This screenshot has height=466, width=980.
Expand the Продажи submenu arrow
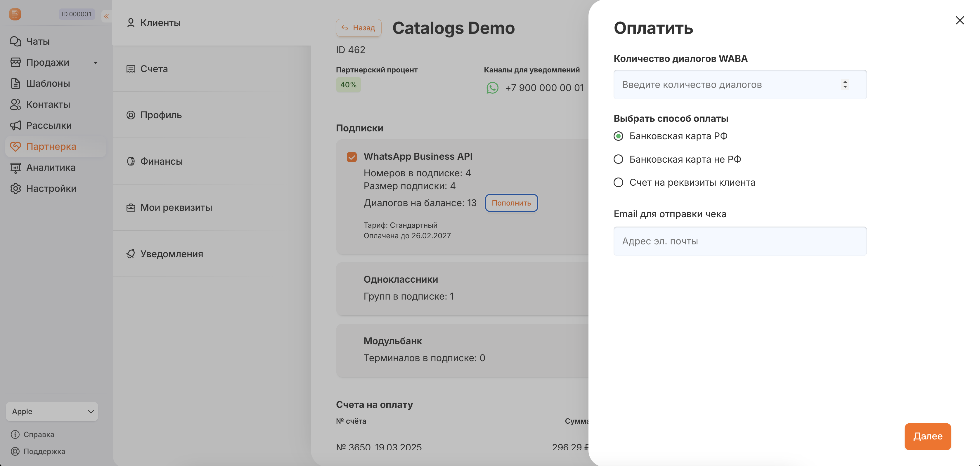[96, 63]
